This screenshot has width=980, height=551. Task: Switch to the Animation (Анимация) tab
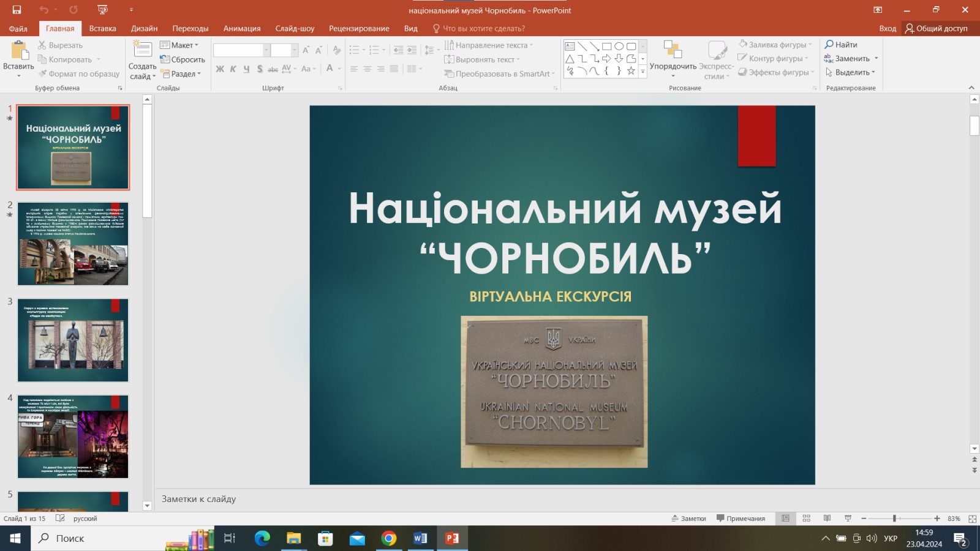(x=241, y=28)
